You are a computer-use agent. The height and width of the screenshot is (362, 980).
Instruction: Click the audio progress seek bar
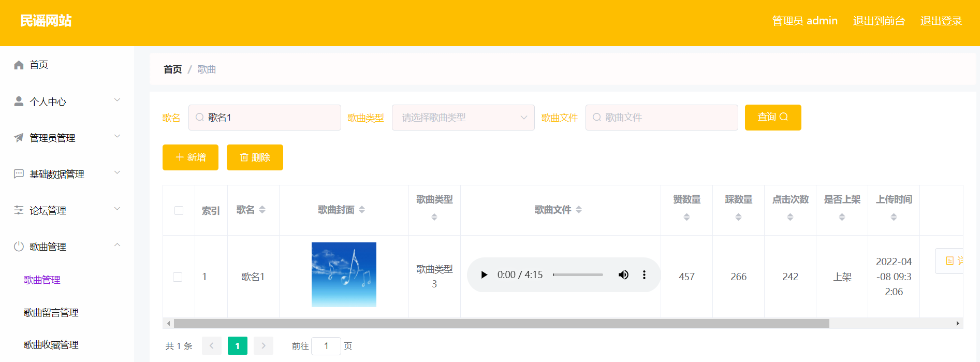[578, 275]
